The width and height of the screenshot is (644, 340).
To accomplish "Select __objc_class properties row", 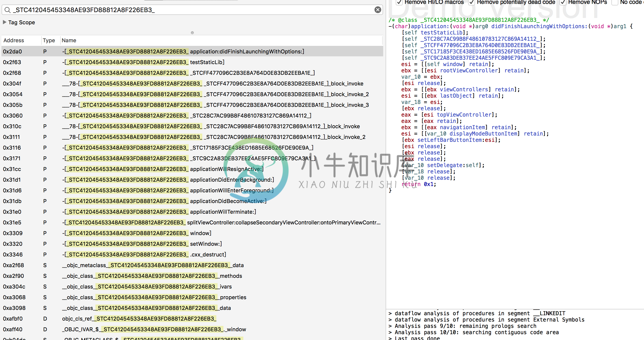I will (x=192, y=297).
